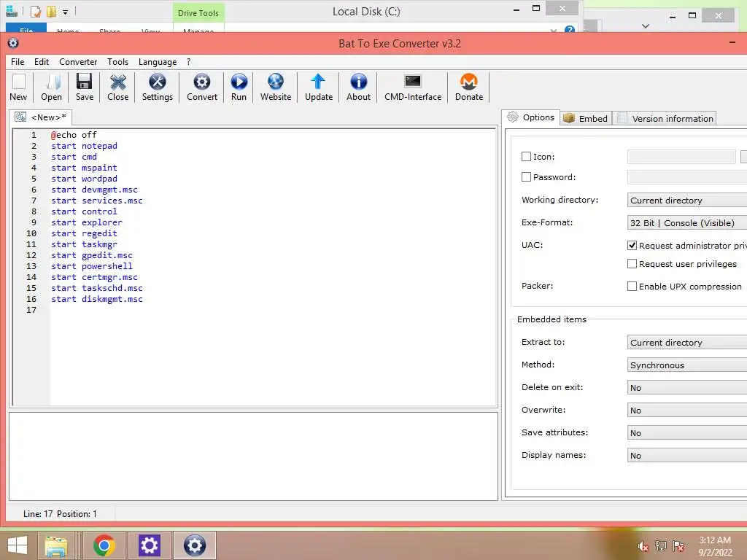Switch to the Version information tab
Screen dimensions: 747x560
[x=665, y=118]
